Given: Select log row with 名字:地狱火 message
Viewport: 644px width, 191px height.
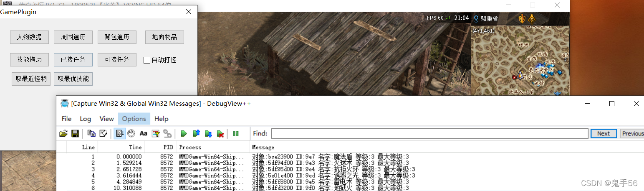Looking at the screenshot, I should 350,188.
